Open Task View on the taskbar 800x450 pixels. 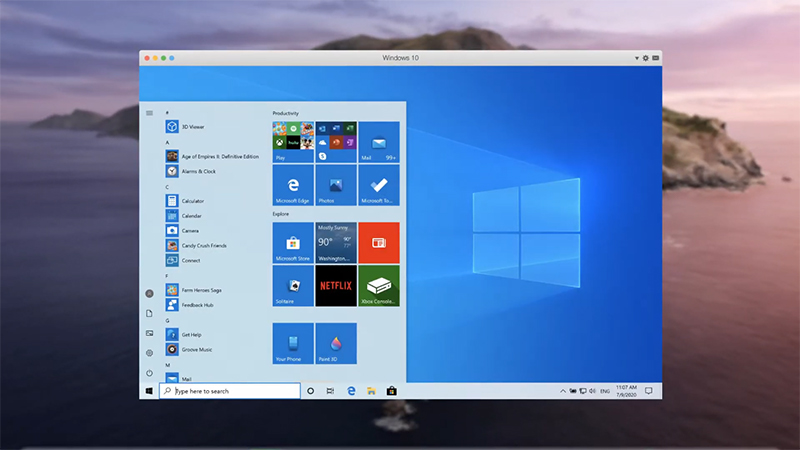330,391
